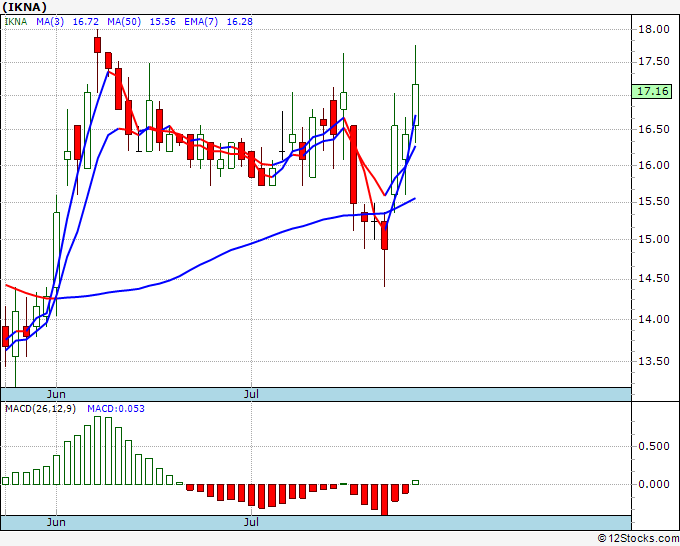Click the small green MACD bar at far right
Screen dimensions: 680x546
point(415,482)
